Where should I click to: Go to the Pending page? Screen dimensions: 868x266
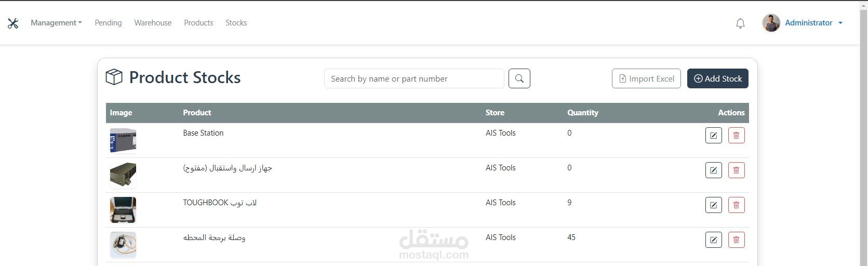108,23
